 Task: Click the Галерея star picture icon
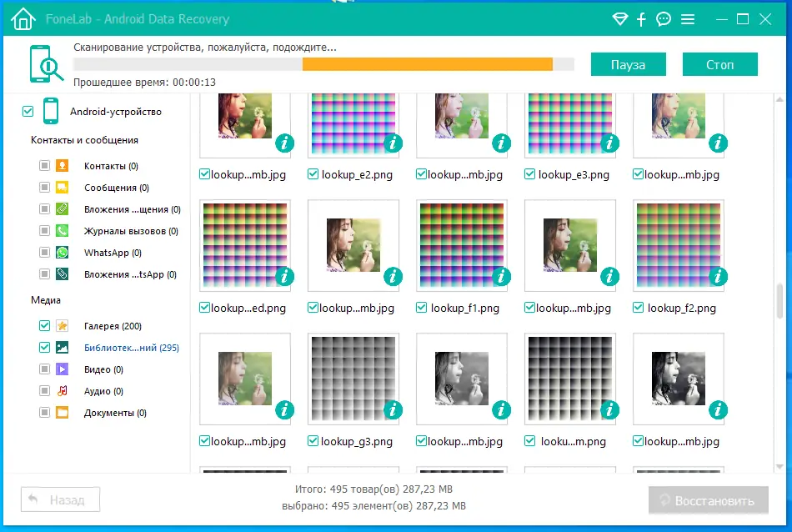pos(63,326)
